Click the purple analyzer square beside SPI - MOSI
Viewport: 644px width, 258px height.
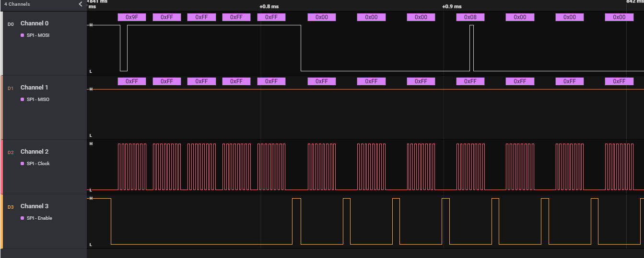click(23, 35)
